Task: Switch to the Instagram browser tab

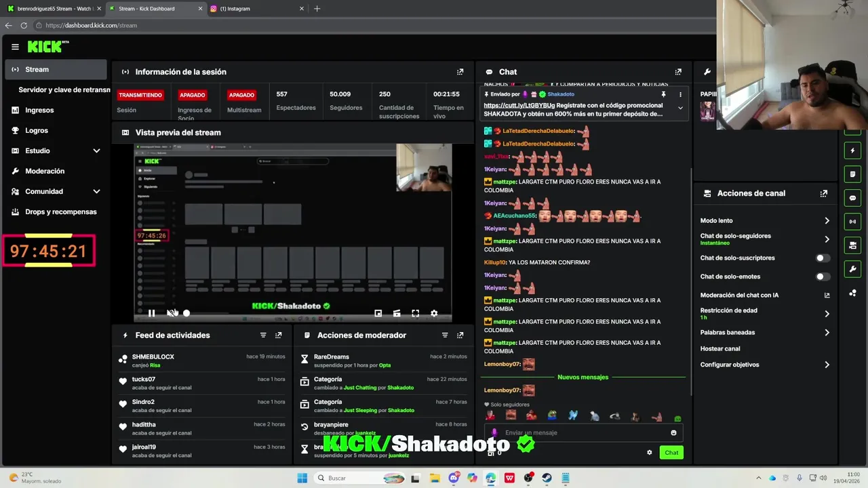Action: [256, 9]
